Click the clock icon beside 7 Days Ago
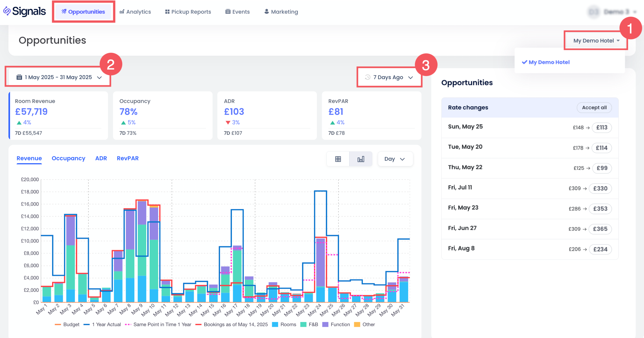644x338 pixels. 367,77
